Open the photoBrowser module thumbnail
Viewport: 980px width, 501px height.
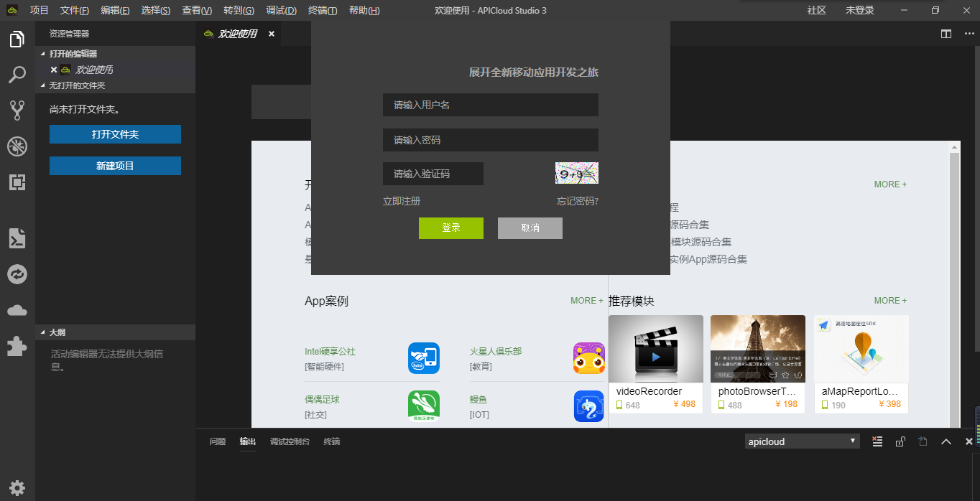(758, 349)
